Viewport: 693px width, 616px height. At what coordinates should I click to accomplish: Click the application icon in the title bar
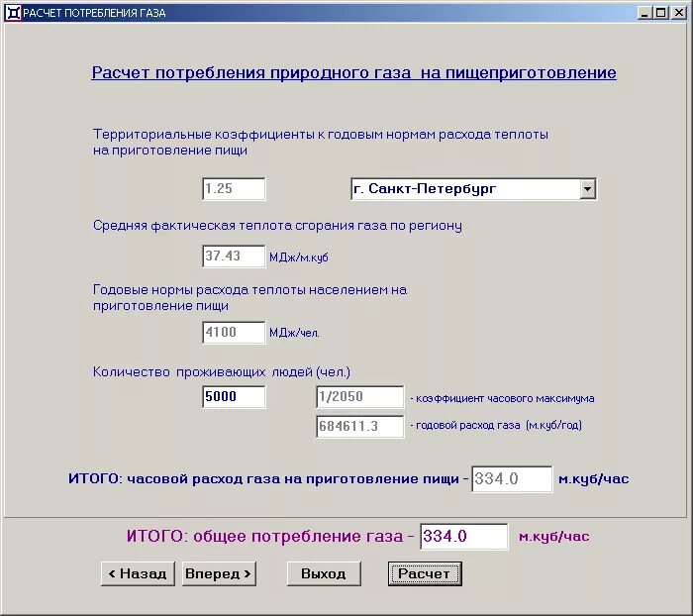(13, 13)
